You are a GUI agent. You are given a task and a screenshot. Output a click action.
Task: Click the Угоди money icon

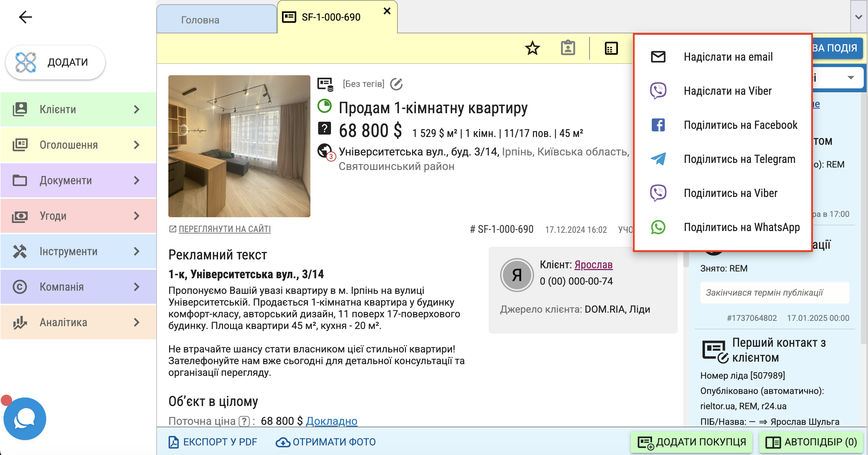20,216
